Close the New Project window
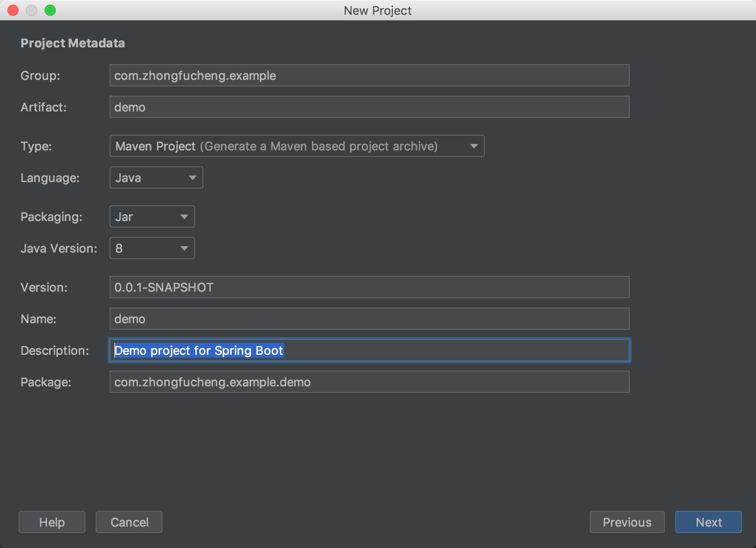 13,10
